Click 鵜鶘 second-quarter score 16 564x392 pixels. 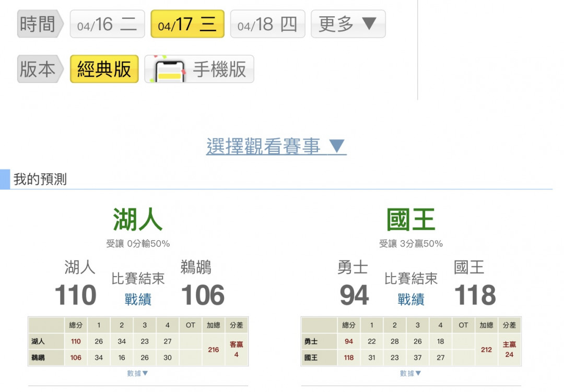point(122,358)
